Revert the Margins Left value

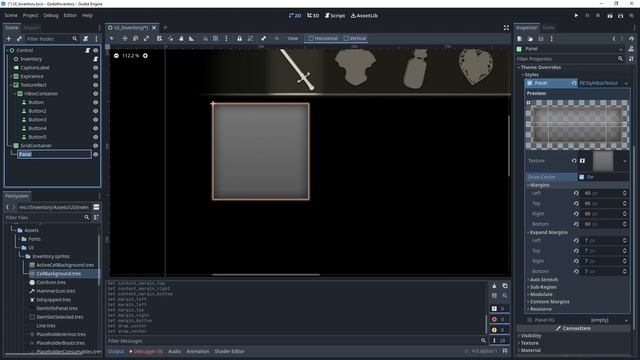click(576, 193)
